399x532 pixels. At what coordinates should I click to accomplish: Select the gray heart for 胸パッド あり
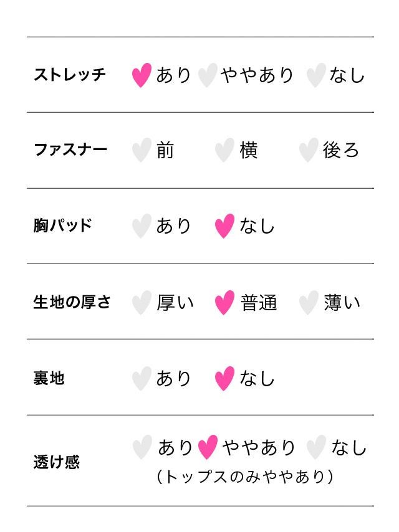pyautogui.click(x=142, y=226)
